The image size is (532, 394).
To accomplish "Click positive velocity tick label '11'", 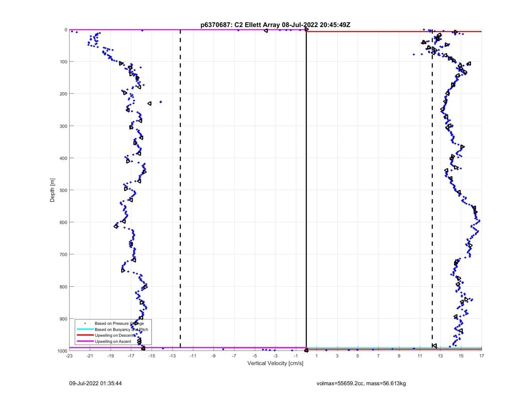I will pos(420,355).
